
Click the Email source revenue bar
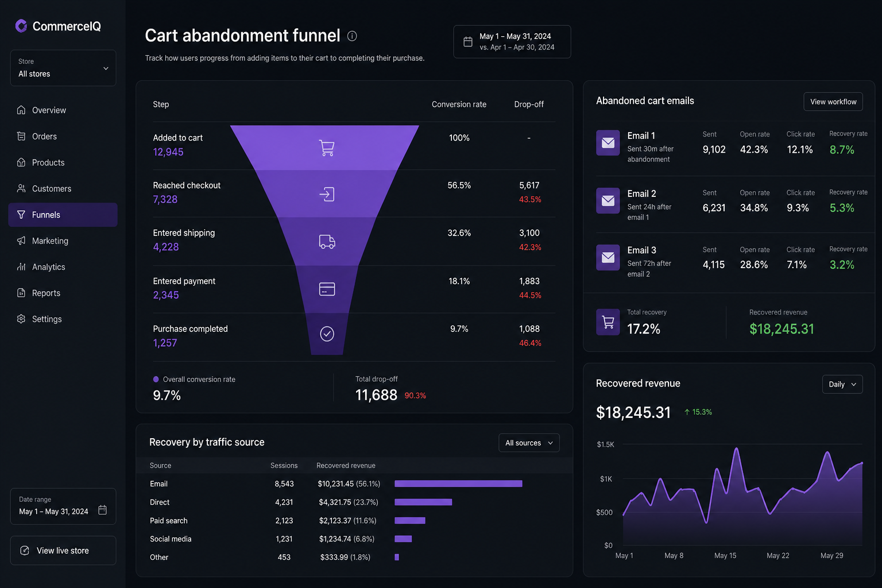click(458, 483)
